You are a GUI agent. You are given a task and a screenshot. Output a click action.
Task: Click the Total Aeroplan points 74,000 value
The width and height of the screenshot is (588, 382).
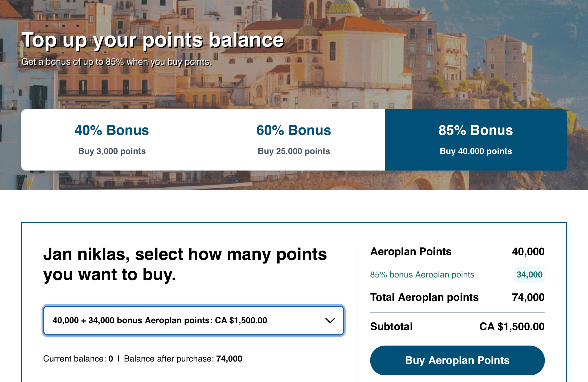[x=528, y=297]
